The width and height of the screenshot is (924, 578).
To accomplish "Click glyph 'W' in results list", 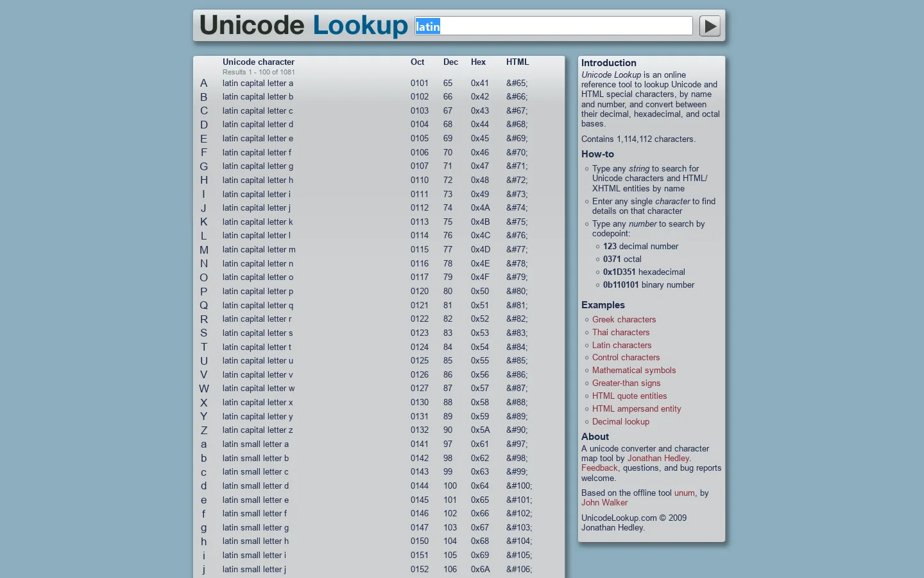I will [x=204, y=389].
